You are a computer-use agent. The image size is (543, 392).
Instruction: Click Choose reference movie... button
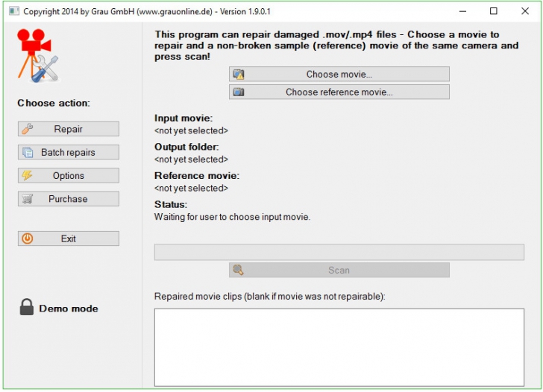click(x=339, y=92)
